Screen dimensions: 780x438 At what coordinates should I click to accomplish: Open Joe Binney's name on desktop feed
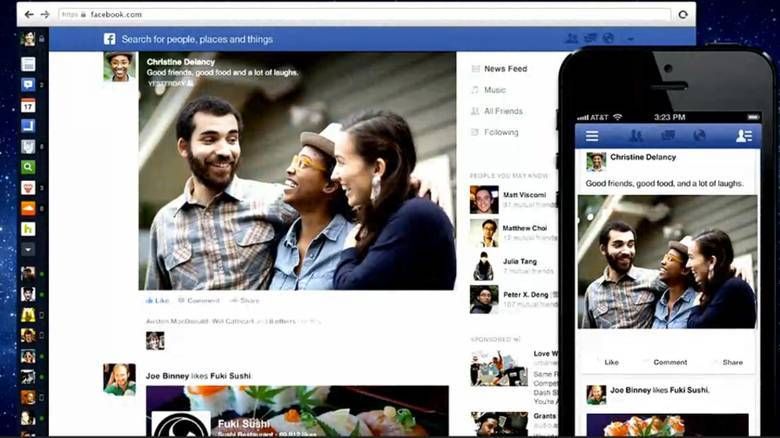coord(167,376)
